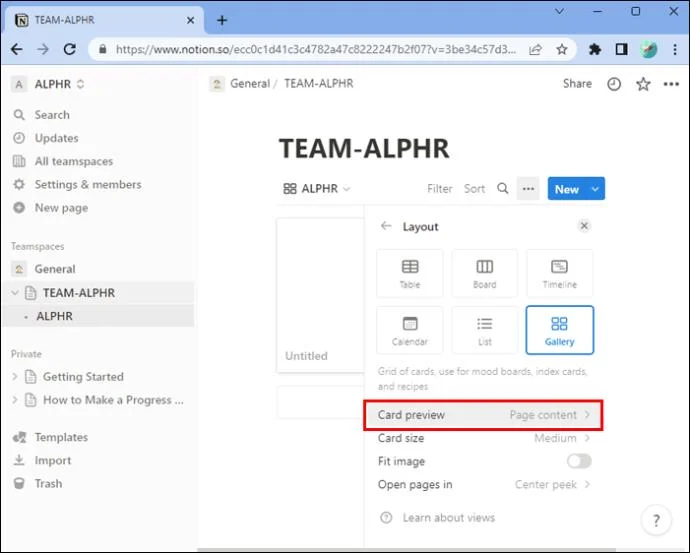The width and height of the screenshot is (690, 553).
Task: Click the browser address bar URL
Action: pyautogui.click(x=316, y=49)
